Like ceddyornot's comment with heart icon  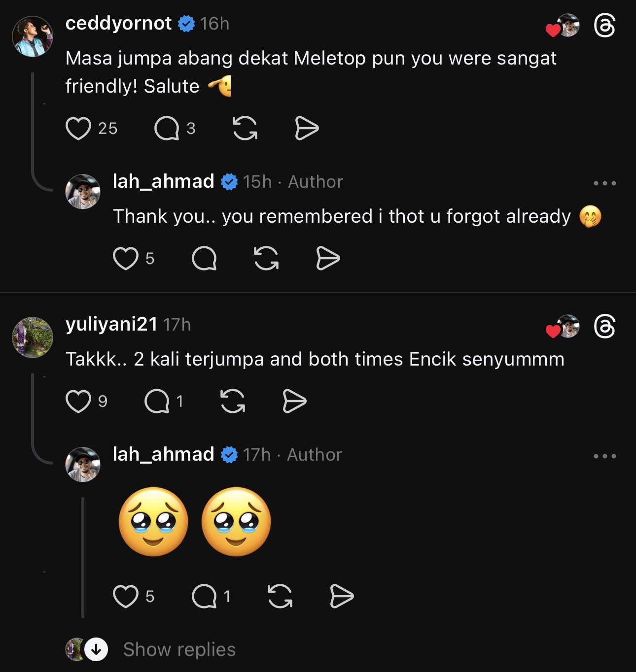[x=78, y=129]
